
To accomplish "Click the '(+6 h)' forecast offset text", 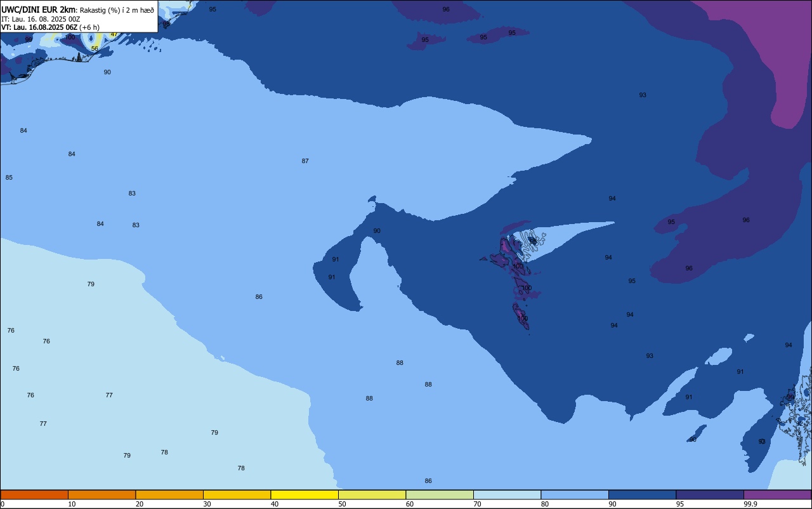I will point(89,27).
